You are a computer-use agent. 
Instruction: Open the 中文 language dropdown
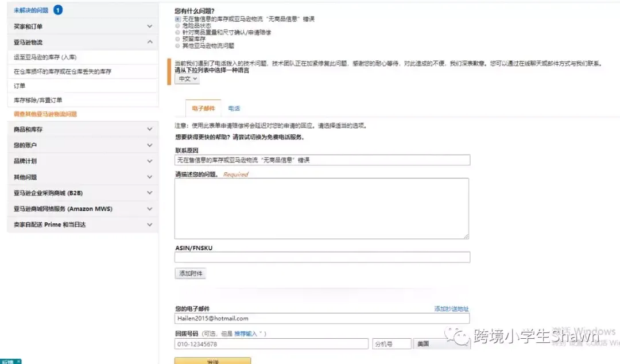click(187, 79)
